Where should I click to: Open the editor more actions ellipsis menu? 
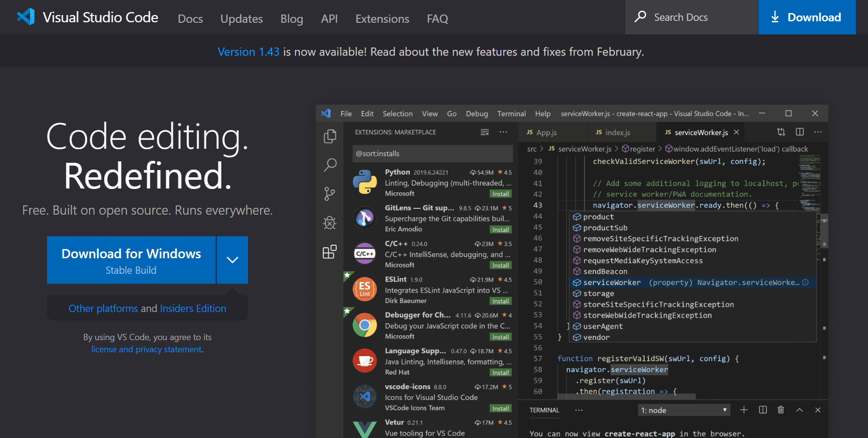tap(818, 132)
